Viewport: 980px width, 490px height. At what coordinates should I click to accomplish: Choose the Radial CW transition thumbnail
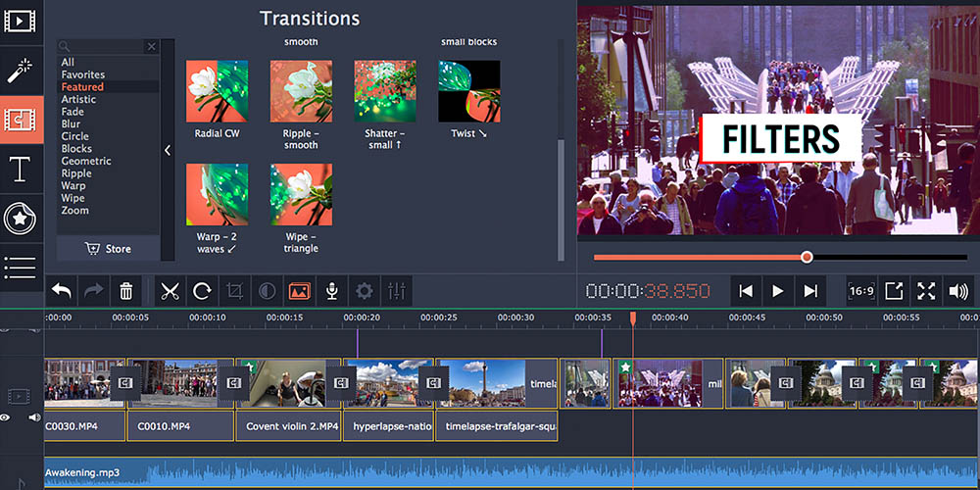click(217, 91)
